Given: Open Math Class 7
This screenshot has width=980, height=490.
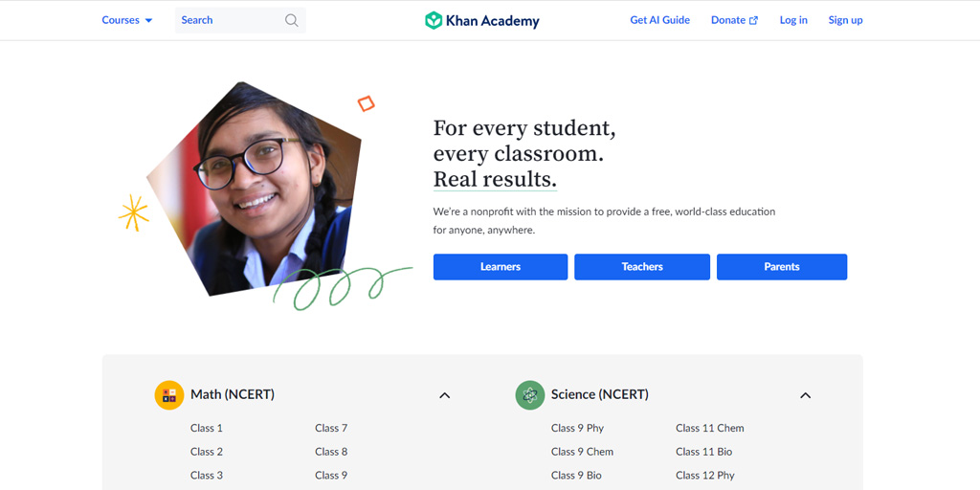Looking at the screenshot, I should 331,428.
